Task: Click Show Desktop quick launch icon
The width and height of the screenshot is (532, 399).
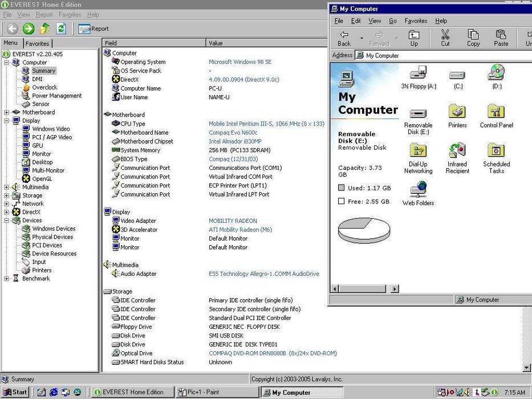Action: click(x=42, y=392)
